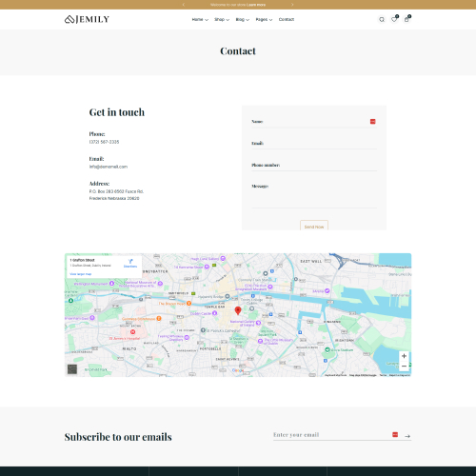
Task: Go to previous announcement with left arrow
Action: (x=184, y=5)
